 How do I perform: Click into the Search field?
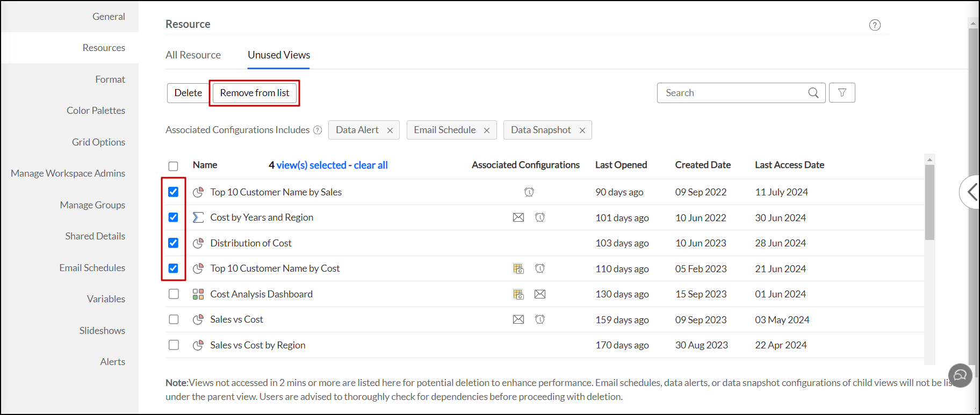(x=733, y=93)
